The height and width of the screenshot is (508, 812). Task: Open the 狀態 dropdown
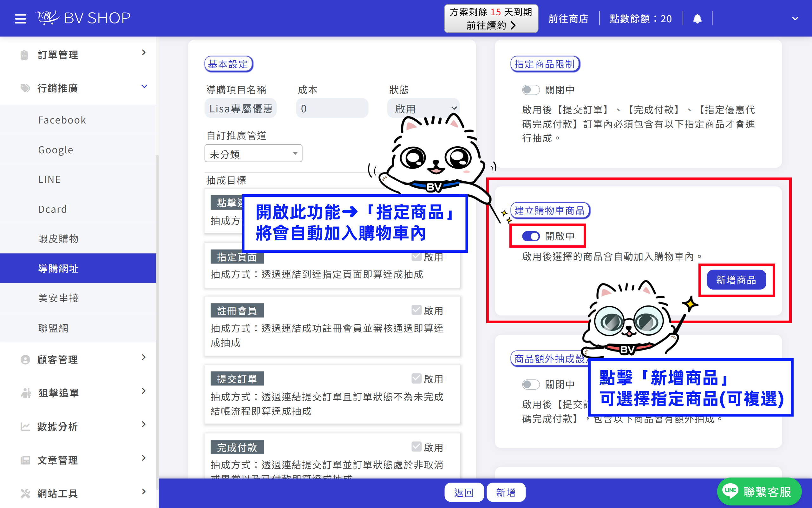tap(423, 108)
